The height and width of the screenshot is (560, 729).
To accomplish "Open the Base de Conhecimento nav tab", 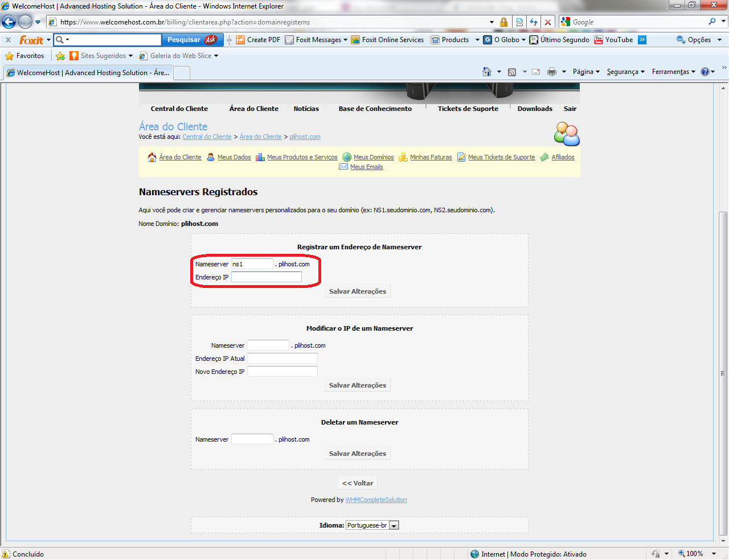I will [375, 109].
